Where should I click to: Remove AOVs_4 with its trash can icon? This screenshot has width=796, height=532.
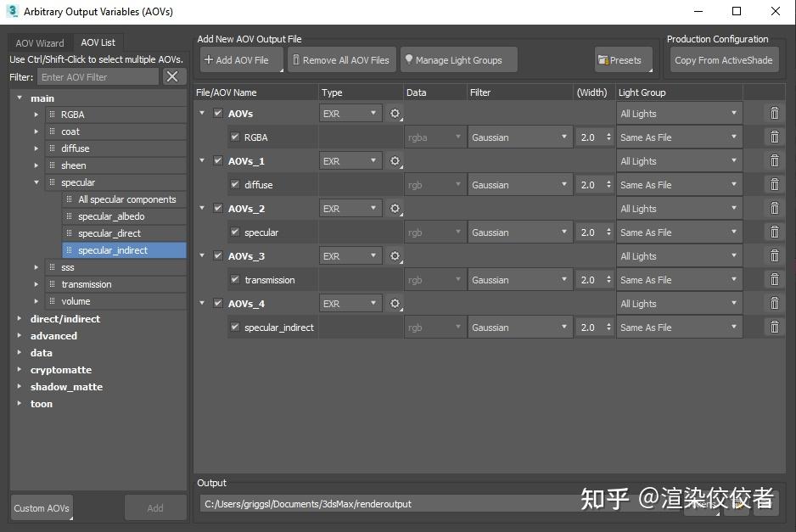[775, 303]
